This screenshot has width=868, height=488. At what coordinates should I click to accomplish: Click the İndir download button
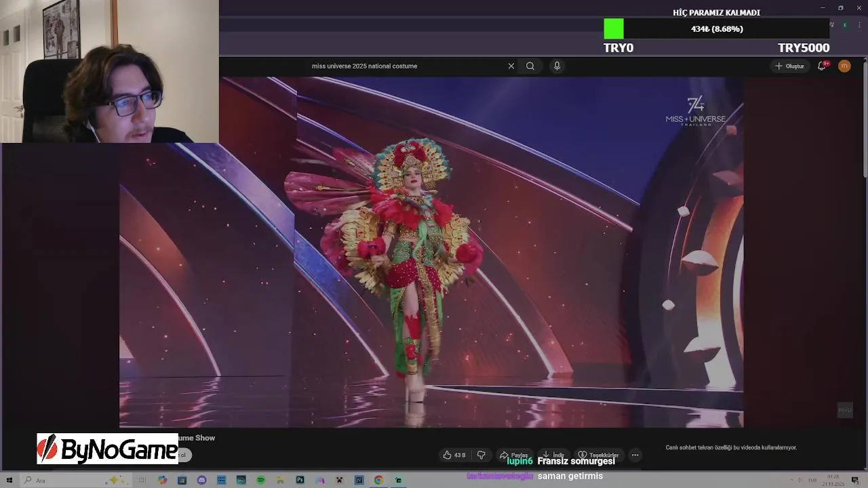(x=553, y=455)
